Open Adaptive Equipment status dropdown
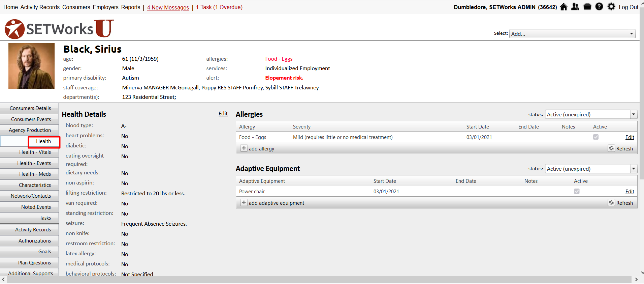Viewport: 644px width, 284px height. [x=591, y=169]
